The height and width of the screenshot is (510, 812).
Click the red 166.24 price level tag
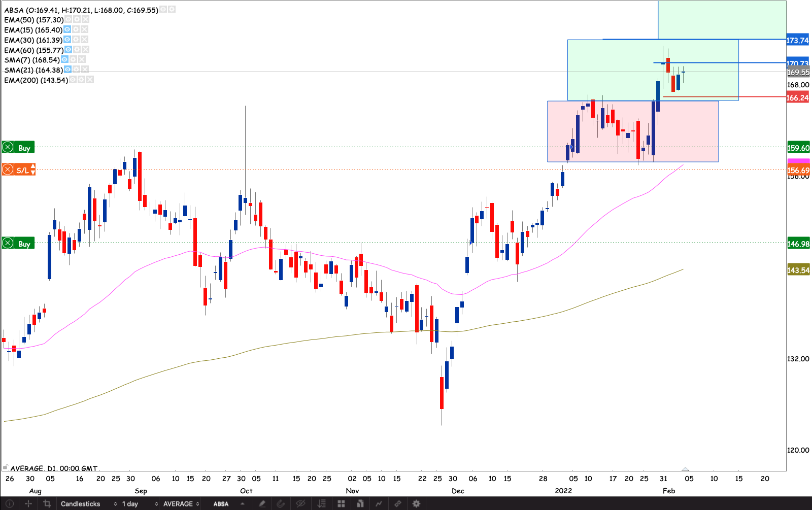tap(797, 98)
